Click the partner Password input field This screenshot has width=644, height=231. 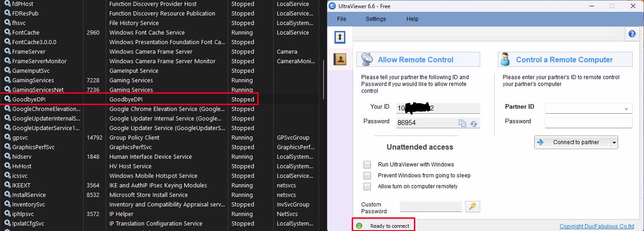(x=588, y=123)
